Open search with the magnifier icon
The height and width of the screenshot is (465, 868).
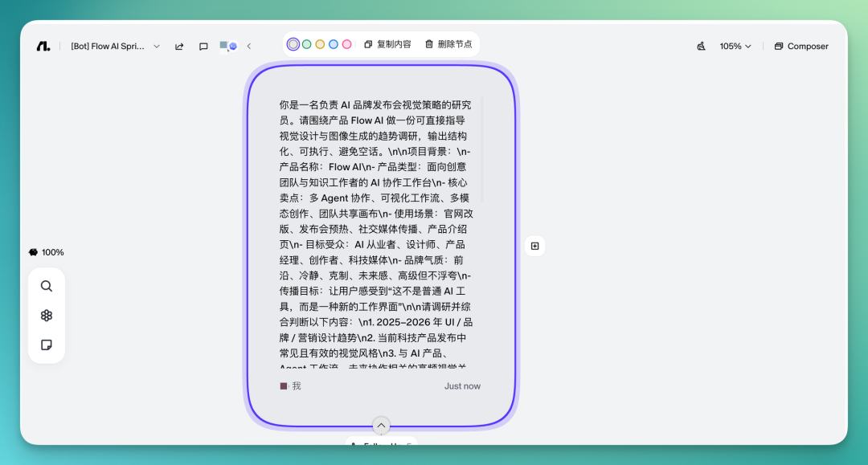[47, 286]
